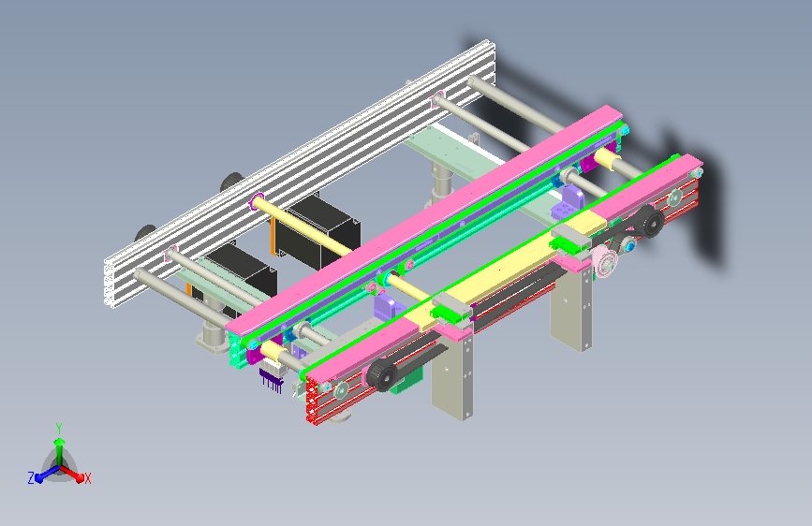Select the long pink conveyor top cover
This screenshot has width=812, height=526.
point(423,220)
